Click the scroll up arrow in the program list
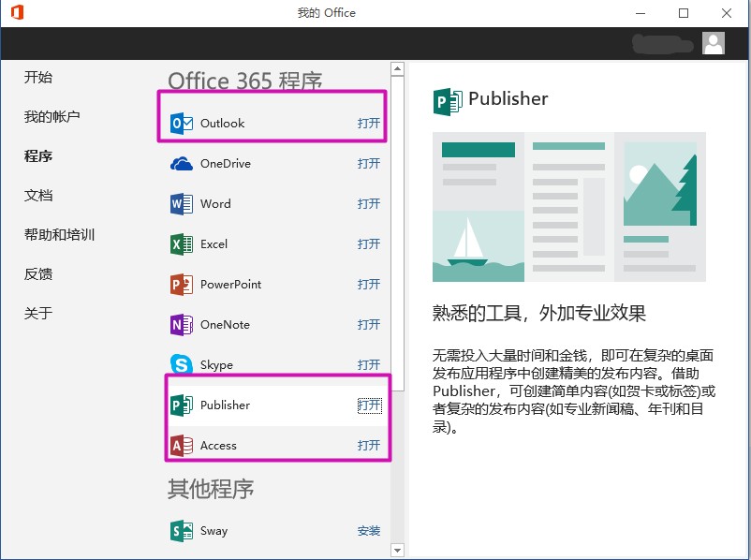The height and width of the screenshot is (560, 751). click(x=398, y=69)
